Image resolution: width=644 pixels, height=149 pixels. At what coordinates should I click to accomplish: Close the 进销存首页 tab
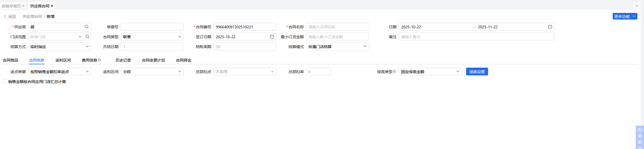coord(23,6)
